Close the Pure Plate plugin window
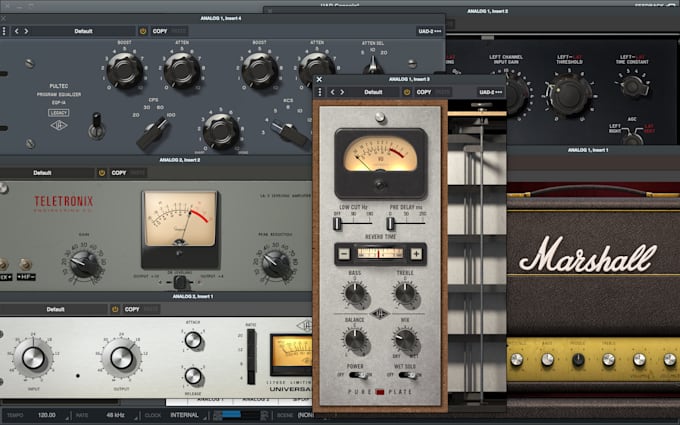 (x=319, y=79)
